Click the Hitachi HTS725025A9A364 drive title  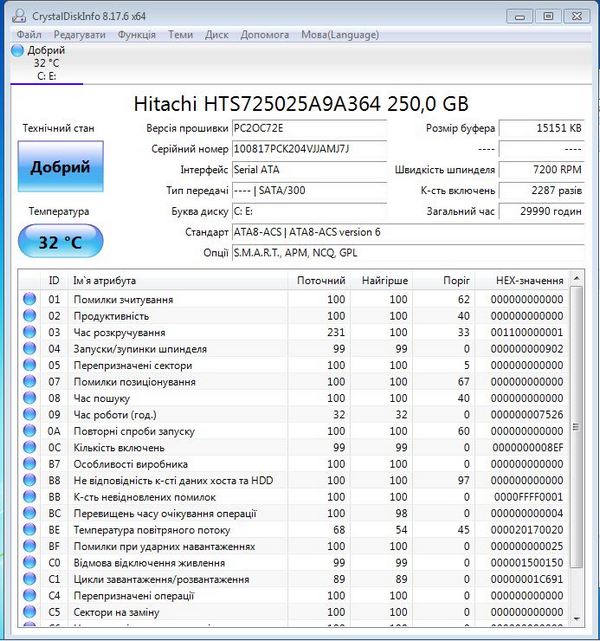click(300, 104)
